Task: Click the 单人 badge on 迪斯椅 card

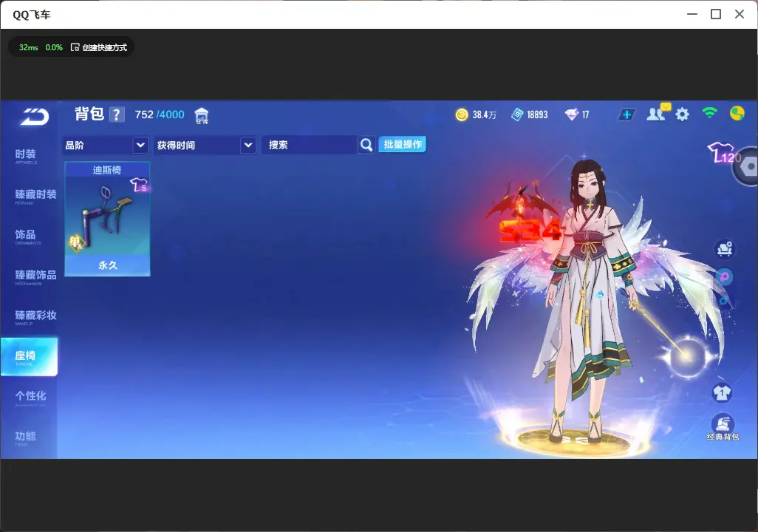Action: [76, 242]
